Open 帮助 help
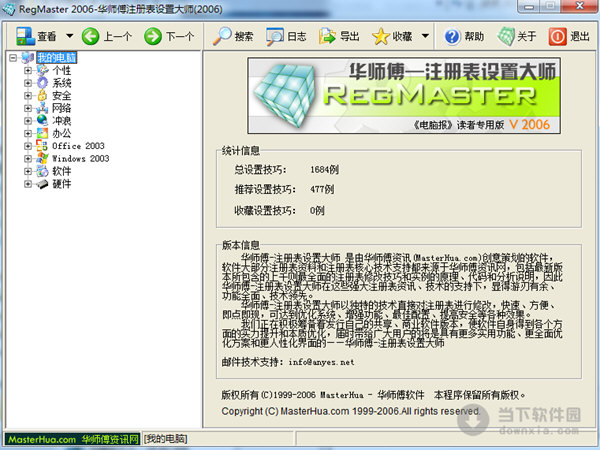The height and width of the screenshot is (450, 600). 464,36
